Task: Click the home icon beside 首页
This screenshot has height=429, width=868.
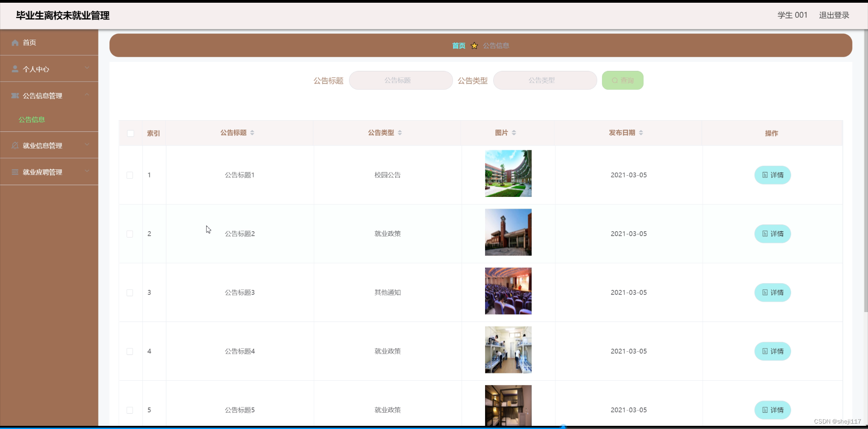Action: click(14, 42)
